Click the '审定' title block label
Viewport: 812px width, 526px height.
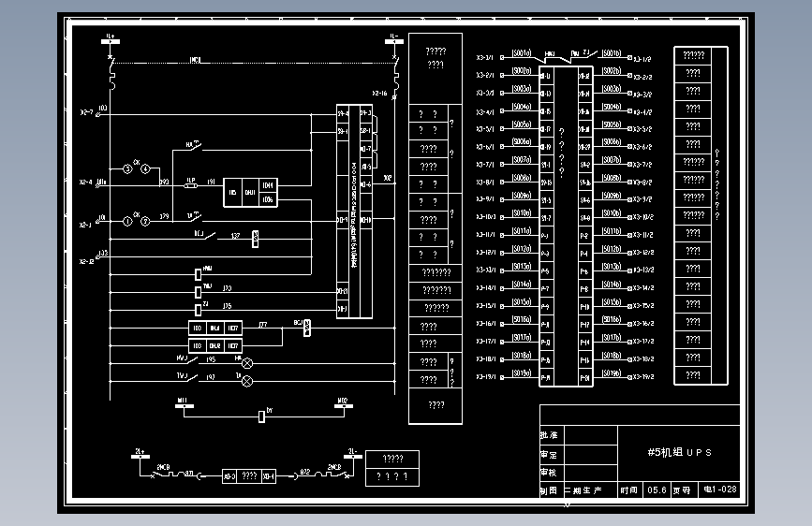point(549,455)
